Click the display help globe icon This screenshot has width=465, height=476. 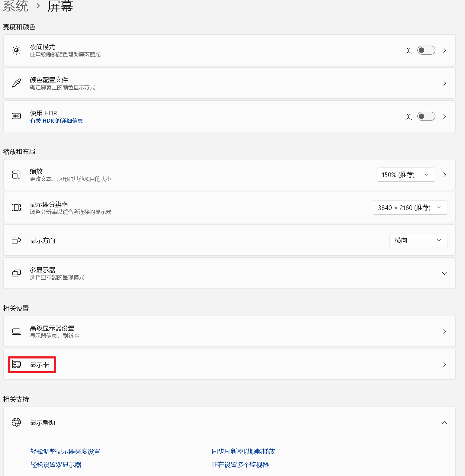point(16,422)
